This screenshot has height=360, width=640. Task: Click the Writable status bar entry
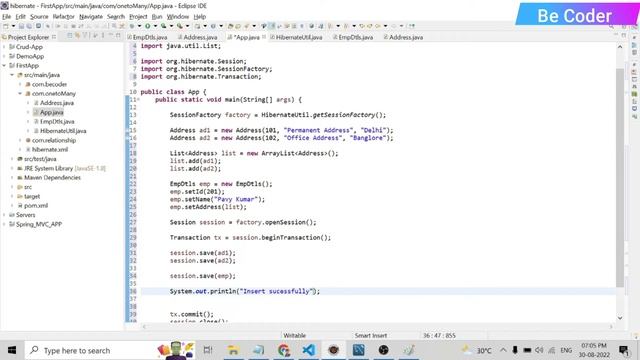294,336
